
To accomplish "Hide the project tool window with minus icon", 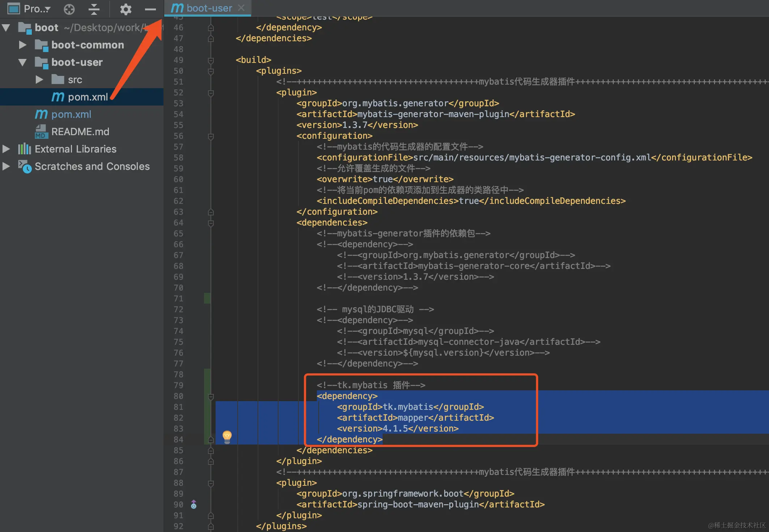I will [x=150, y=9].
